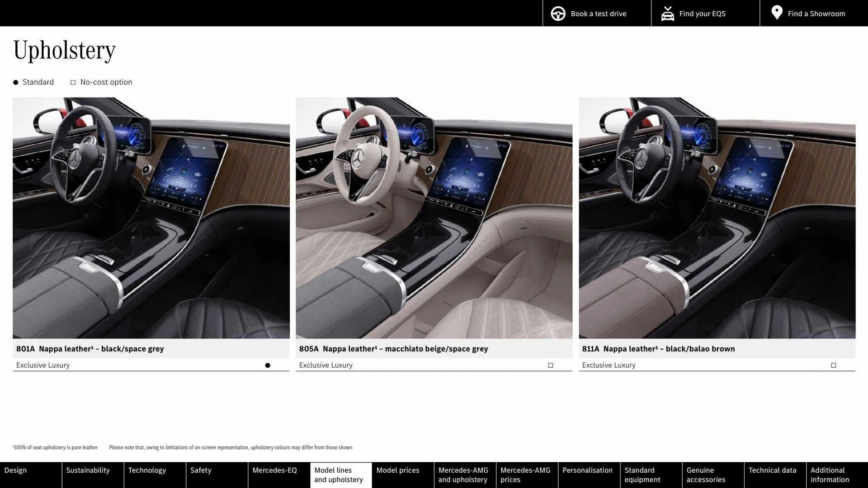Select the black/space grey interior color preview
This screenshot has width=868, height=488.
tap(151, 218)
